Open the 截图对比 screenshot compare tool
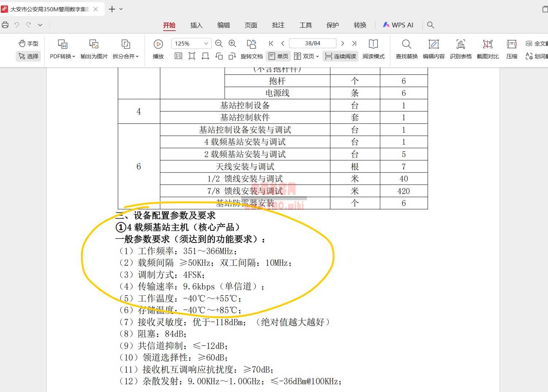 tap(487, 44)
